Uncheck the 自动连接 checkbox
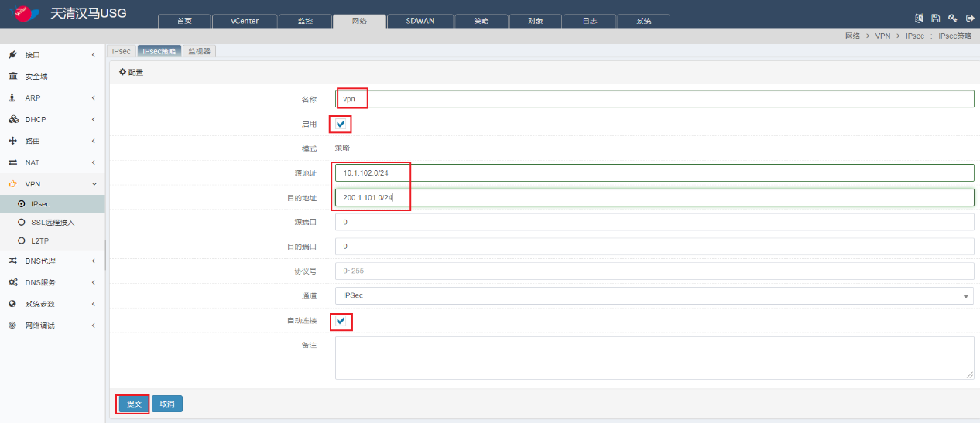 tap(341, 320)
